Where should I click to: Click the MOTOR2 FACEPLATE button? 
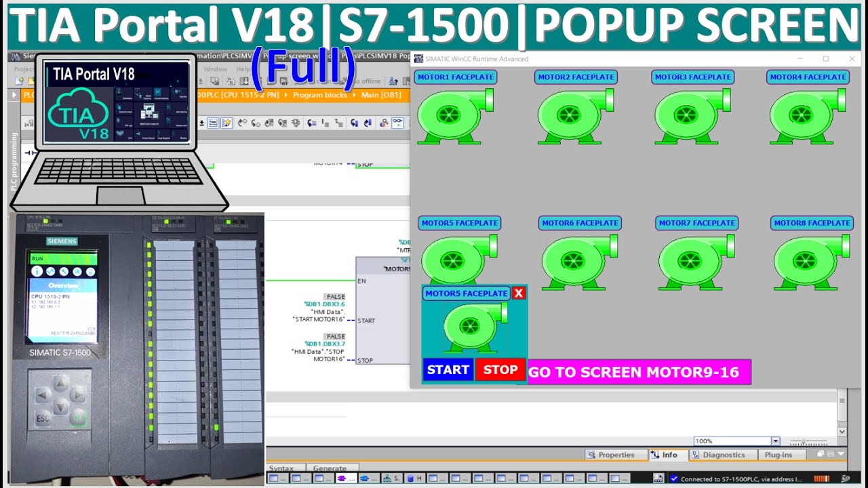click(576, 77)
